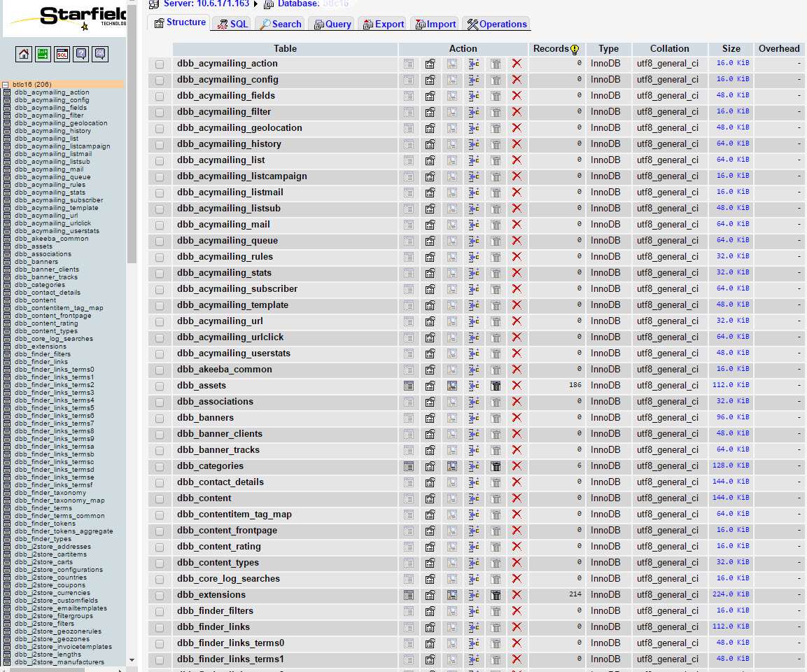Browse icon for dbb_categories row
The width and height of the screenshot is (807, 672).
409,466
